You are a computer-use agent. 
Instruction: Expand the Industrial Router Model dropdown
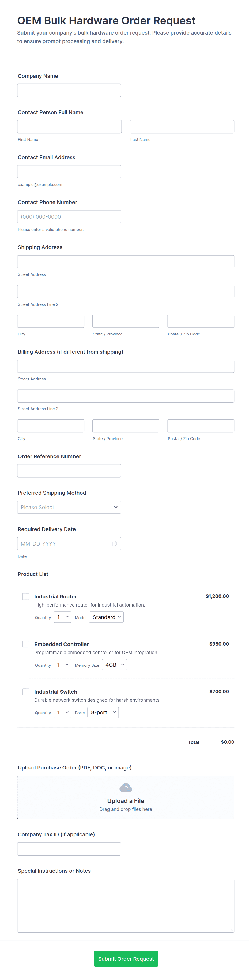pyautogui.click(x=106, y=617)
